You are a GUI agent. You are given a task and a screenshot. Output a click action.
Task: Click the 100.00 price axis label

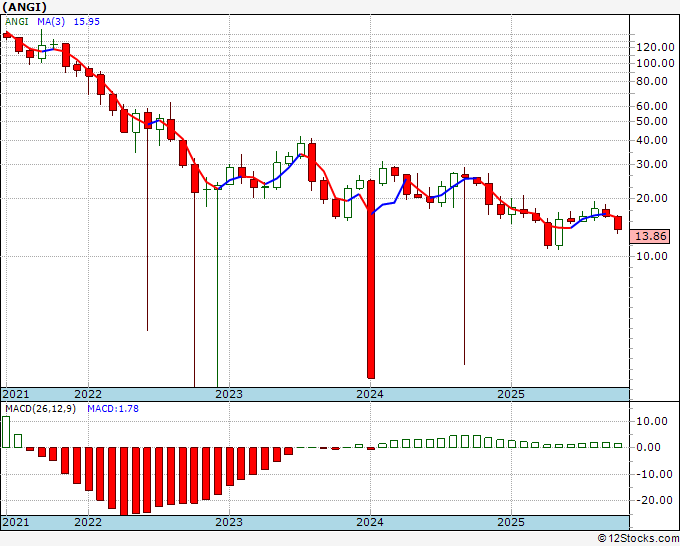click(655, 63)
